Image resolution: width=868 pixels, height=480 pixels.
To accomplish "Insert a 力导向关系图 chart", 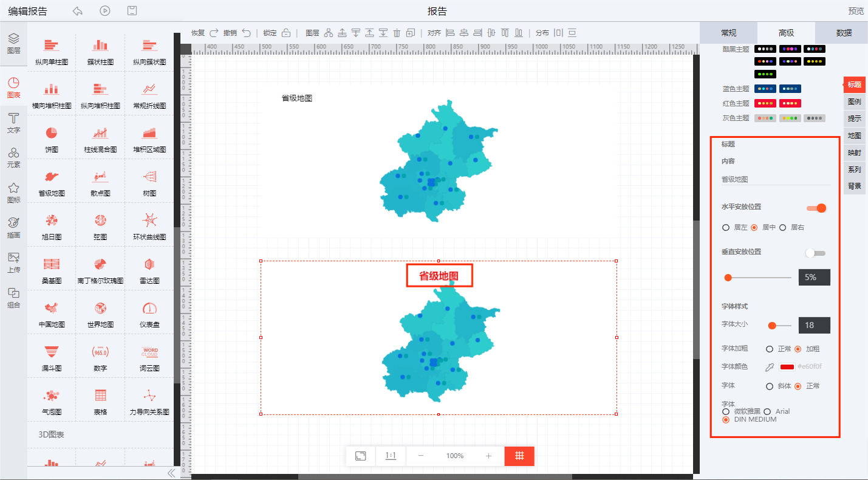I will 149,402.
